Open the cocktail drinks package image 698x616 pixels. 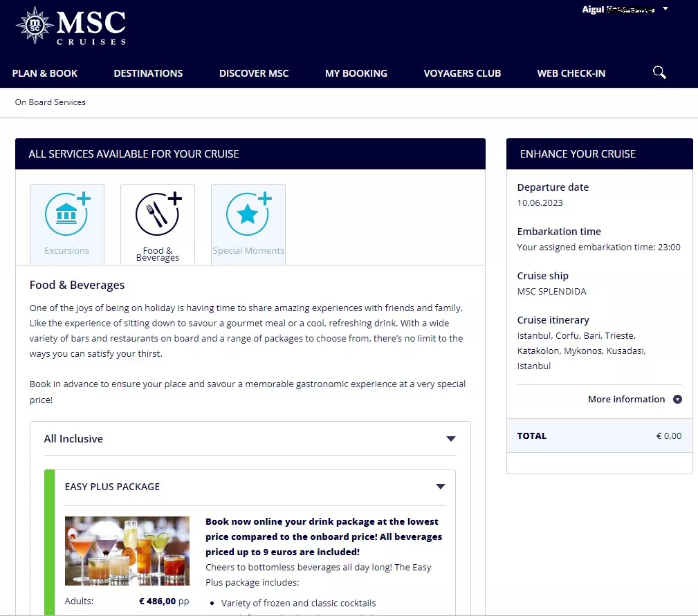pos(127,551)
